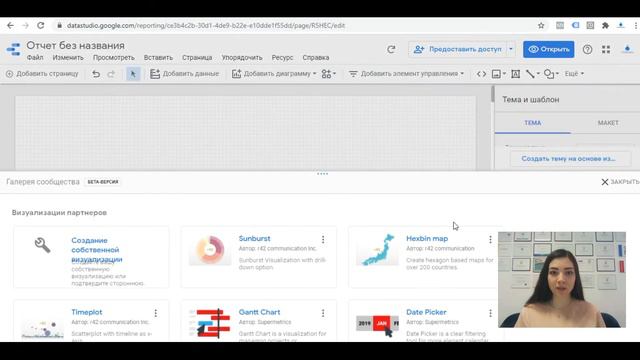Screen dimensions: 640x360
Task: Undo the last action
Action: pyautogui.click(x=96, y=74)
